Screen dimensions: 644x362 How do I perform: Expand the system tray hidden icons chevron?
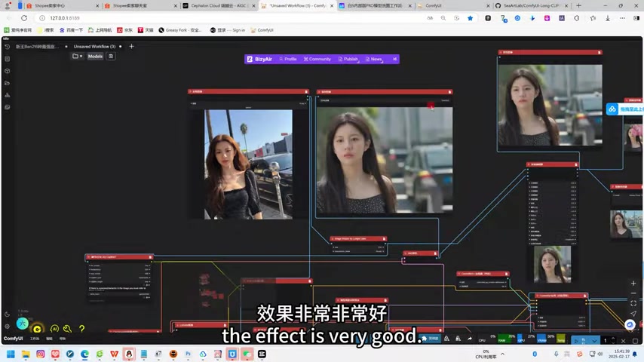coord(502,354)
